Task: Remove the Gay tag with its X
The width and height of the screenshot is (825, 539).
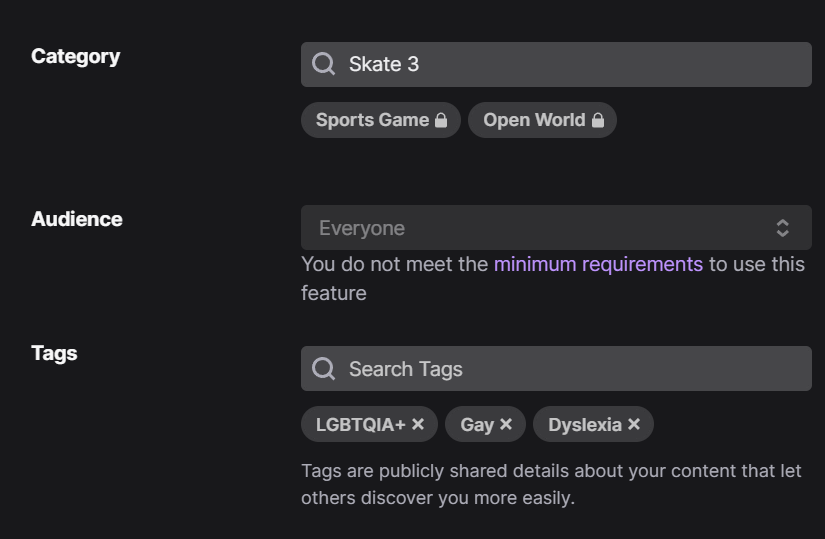Action: (506, 424)
